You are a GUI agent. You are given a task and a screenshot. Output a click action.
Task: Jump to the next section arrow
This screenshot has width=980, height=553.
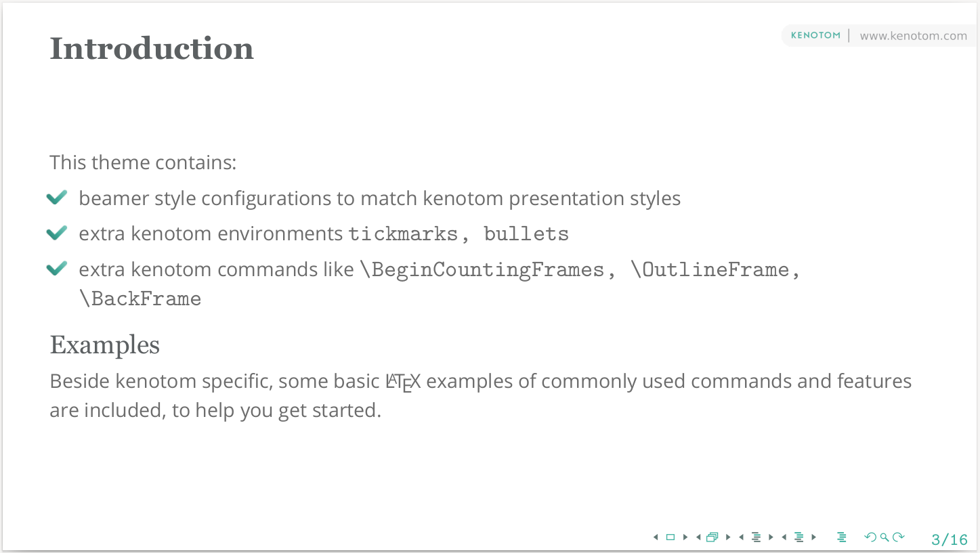tap(814, 537)
